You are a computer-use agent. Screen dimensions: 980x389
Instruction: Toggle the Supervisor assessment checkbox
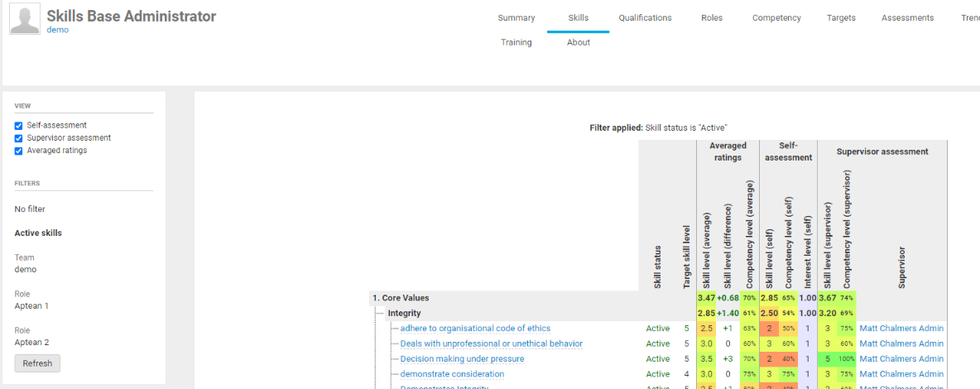click(x=18, y=138)
